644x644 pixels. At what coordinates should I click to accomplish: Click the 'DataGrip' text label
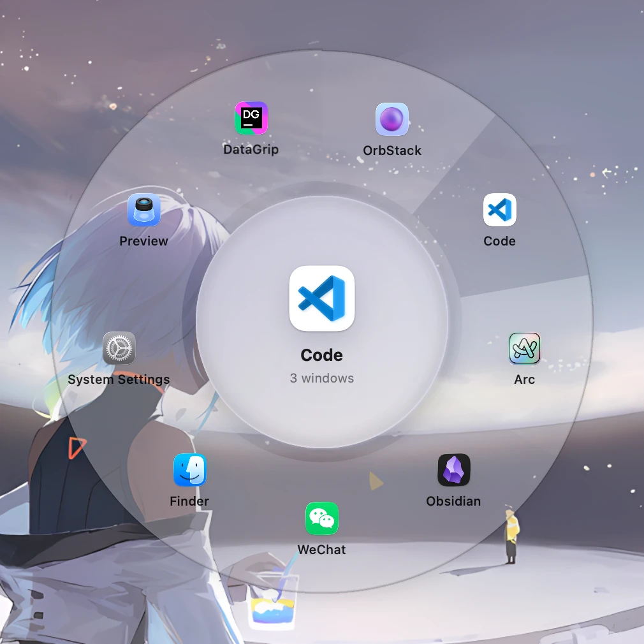(x=251, y=149)
